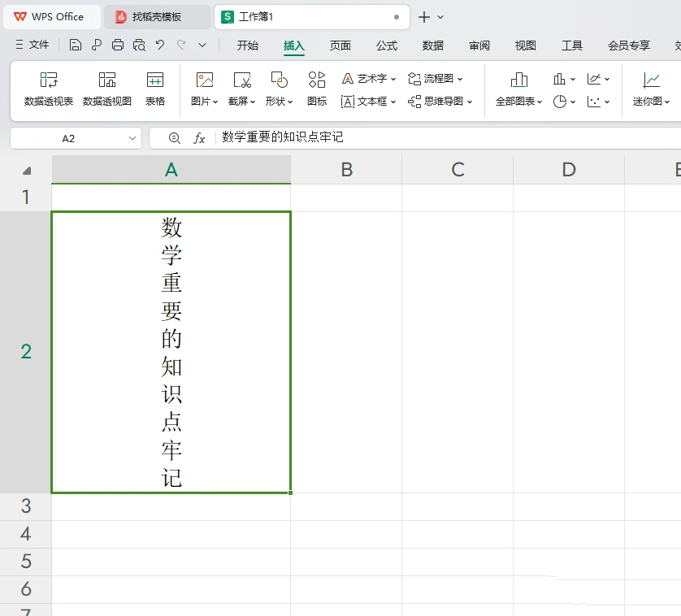Open the 文本框 text box dropdown

369,102
